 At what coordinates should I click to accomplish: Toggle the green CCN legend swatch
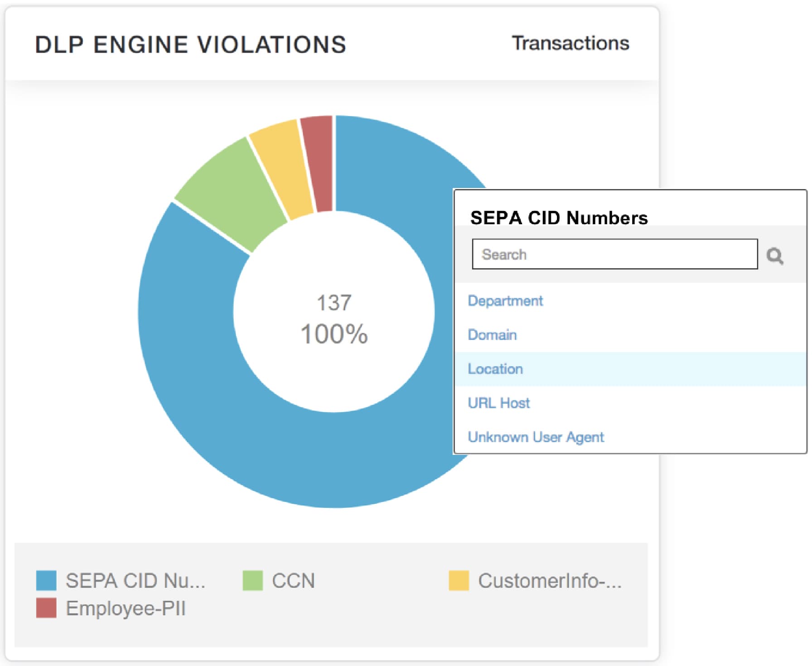252,580
